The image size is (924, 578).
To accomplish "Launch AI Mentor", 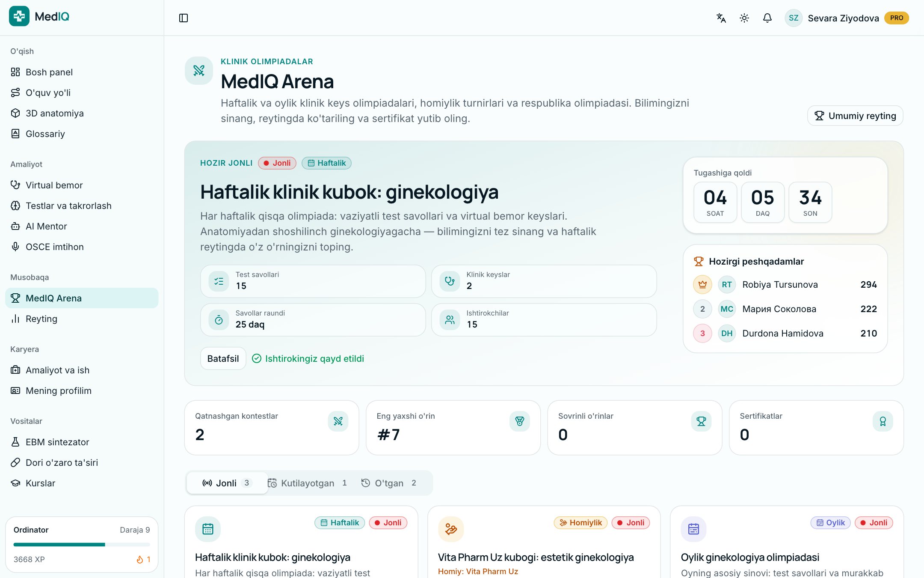I will tap(82, 226).
